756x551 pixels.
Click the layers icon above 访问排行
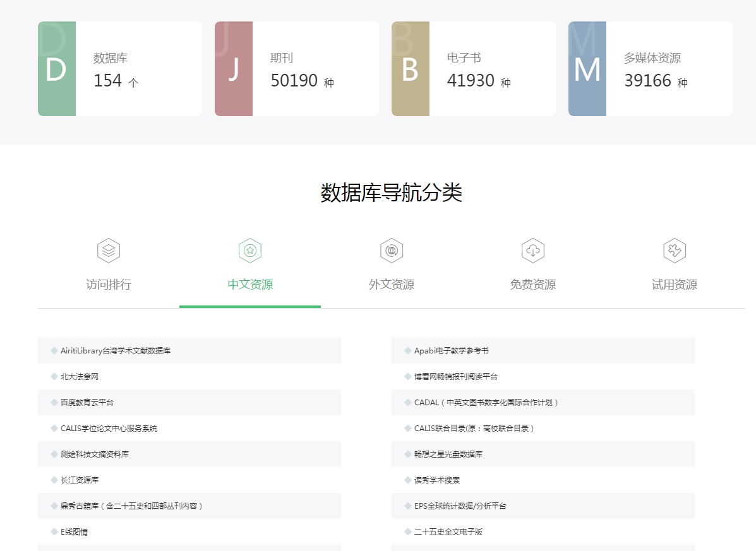pyautogui.click(x=109, y=251)
